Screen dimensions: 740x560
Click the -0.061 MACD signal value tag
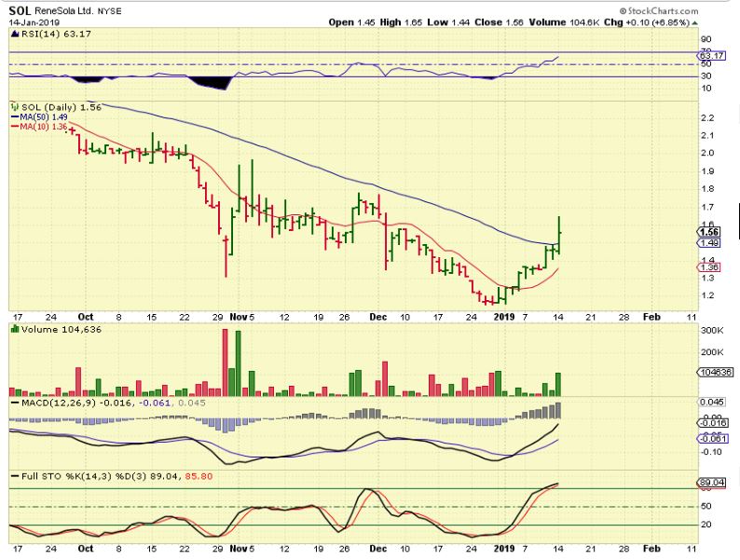712,439
